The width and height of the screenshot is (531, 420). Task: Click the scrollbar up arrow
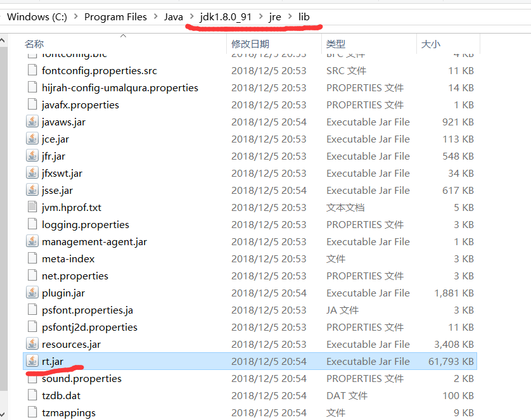coord(3,41)
